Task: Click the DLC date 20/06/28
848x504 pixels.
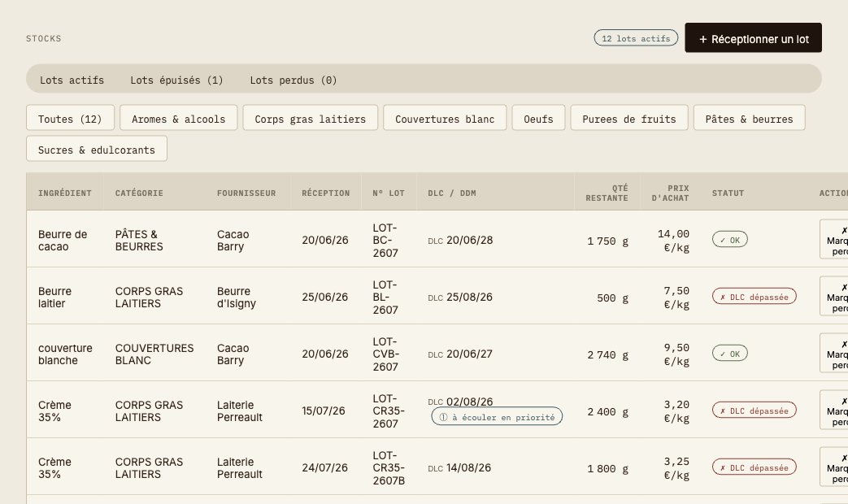Action: (x=469, y=240)
